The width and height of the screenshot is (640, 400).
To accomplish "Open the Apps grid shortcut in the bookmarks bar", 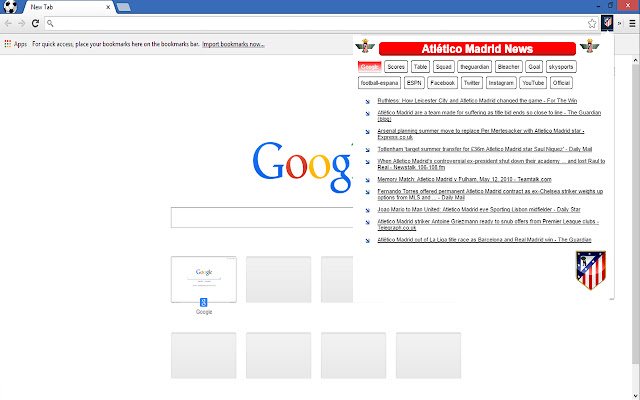I will coord(15,44).
